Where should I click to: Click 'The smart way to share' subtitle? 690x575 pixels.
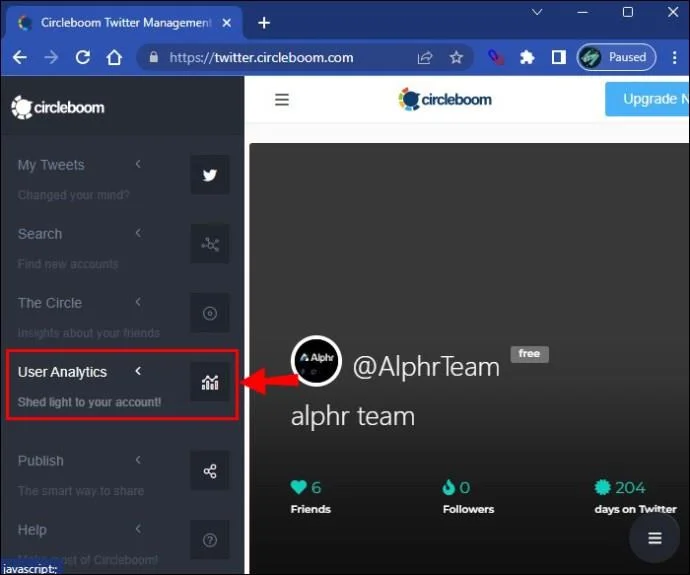point(81,491)
